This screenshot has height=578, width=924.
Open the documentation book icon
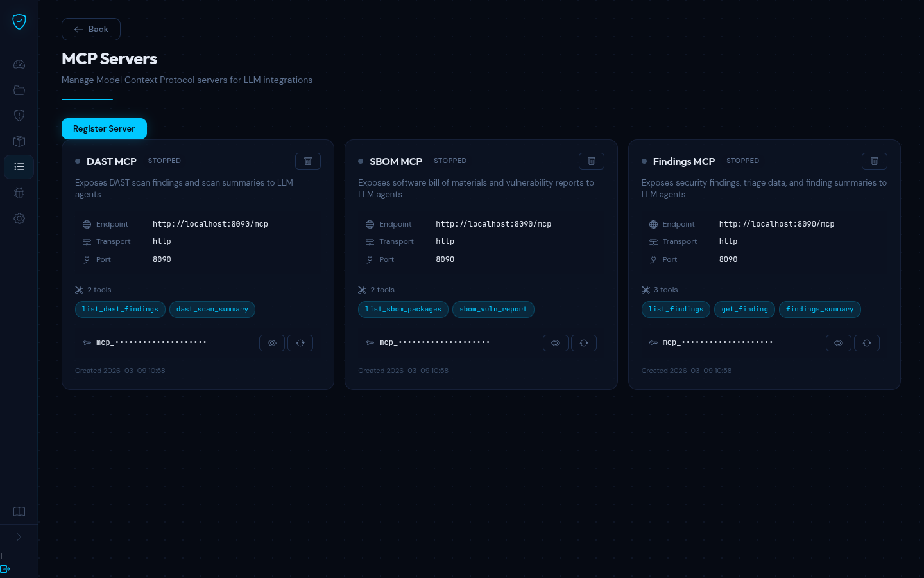click(x=19, y=512)
